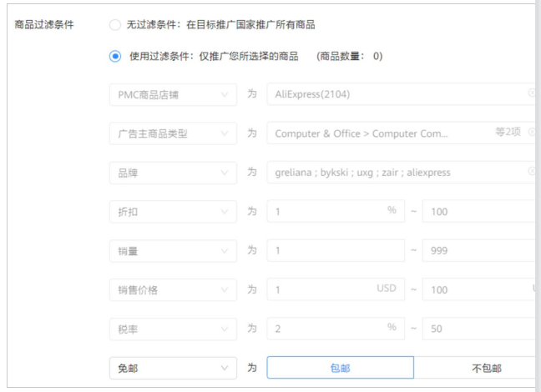Choose the 不包邮 option
Image resolution: width=541 pixels, height=392 pixels.
pos(475,368)
